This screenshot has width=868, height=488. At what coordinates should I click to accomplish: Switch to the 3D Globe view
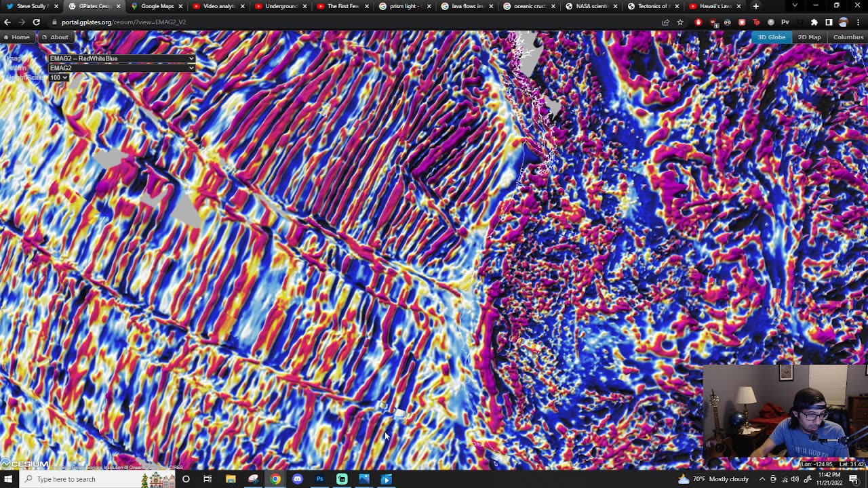click(x=772, y=37)
